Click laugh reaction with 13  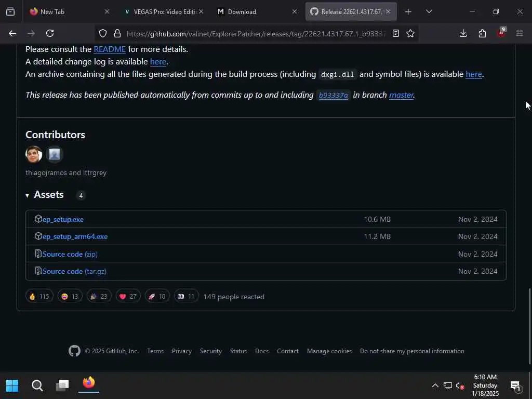[x=70, y=297]
